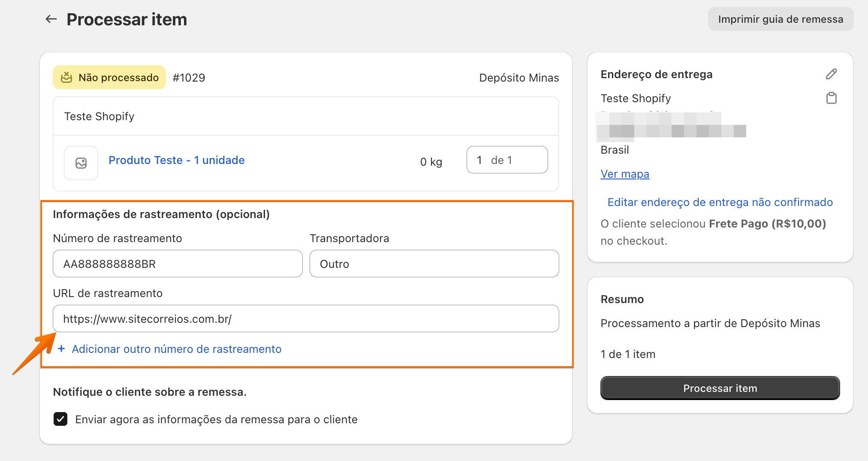Click Adicionar outro número de rastreamento link
Image resolution: width=868 pixels, height=461 pixels.
pyautogui.click(x=177, y=349)
